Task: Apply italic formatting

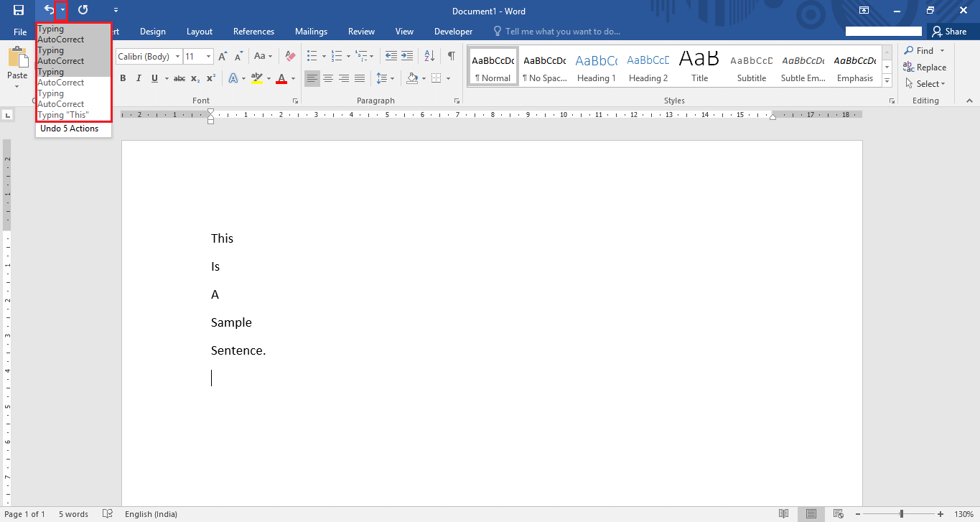Action: 138,78
